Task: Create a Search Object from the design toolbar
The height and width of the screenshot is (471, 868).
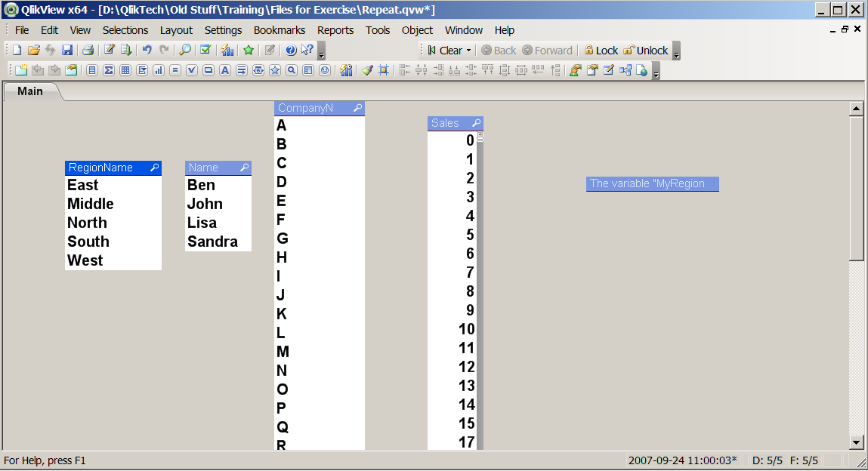Action: (292, 70)
